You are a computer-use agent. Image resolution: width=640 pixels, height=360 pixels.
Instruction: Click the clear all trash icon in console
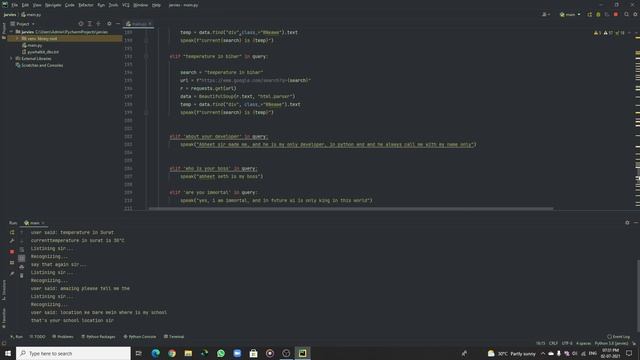coord(22,276)
